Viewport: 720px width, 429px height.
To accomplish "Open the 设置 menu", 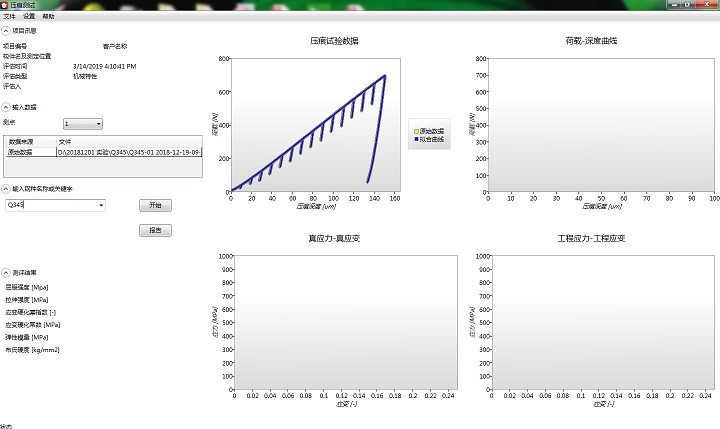I will pyautogui.click(x=29, y=17).
